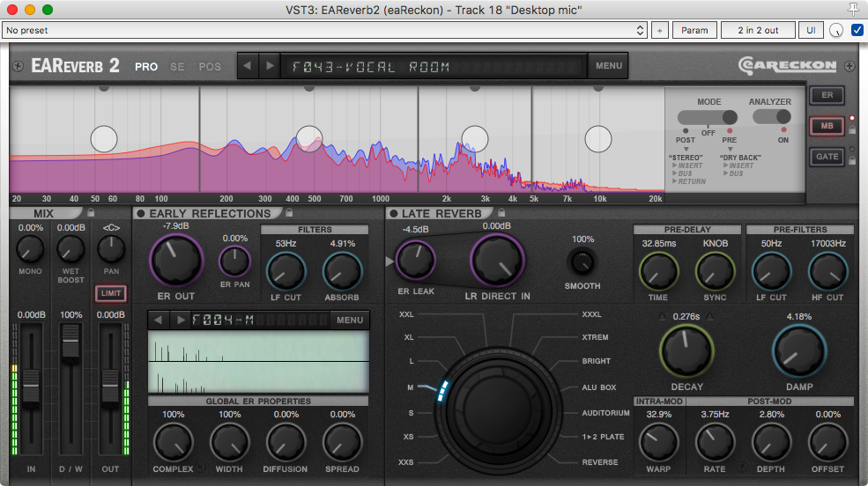Click the SMOOTH knob
This screenshot has height=486, width=868.
coord(582,262)
